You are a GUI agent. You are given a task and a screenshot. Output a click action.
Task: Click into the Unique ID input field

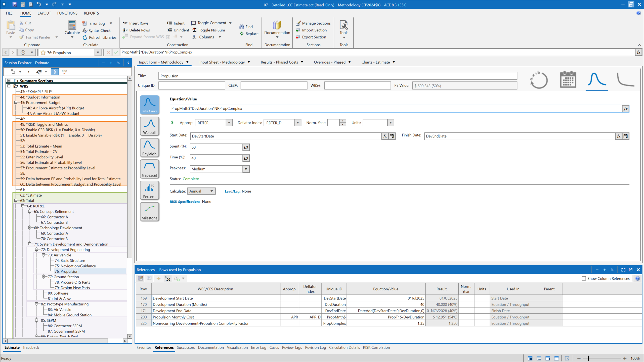pos(192,85)
